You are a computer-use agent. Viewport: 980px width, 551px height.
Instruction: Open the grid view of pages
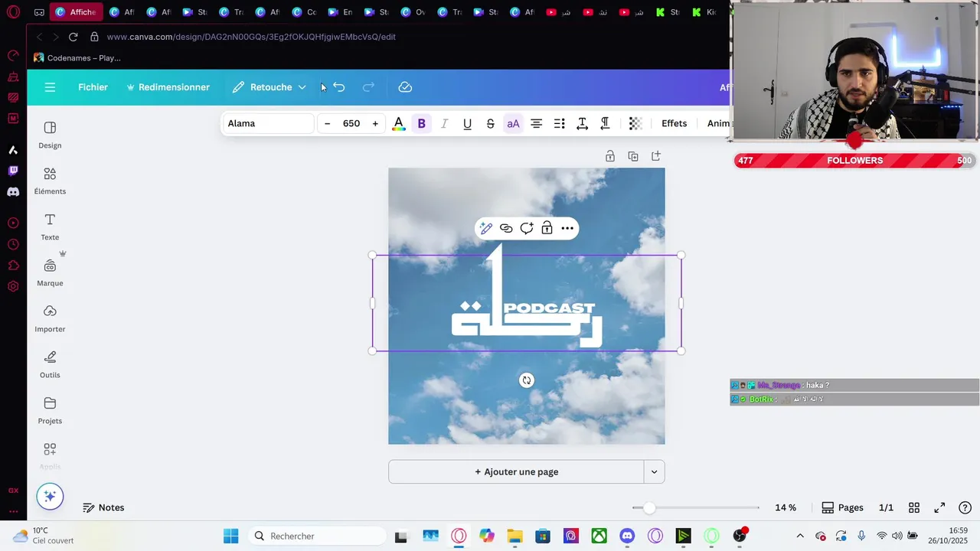[914, 507]
